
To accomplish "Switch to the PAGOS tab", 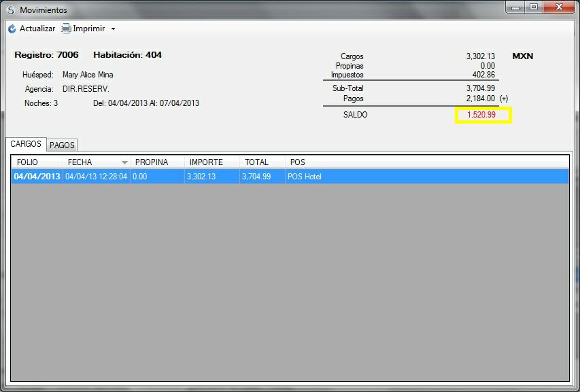I will [62, 145].
